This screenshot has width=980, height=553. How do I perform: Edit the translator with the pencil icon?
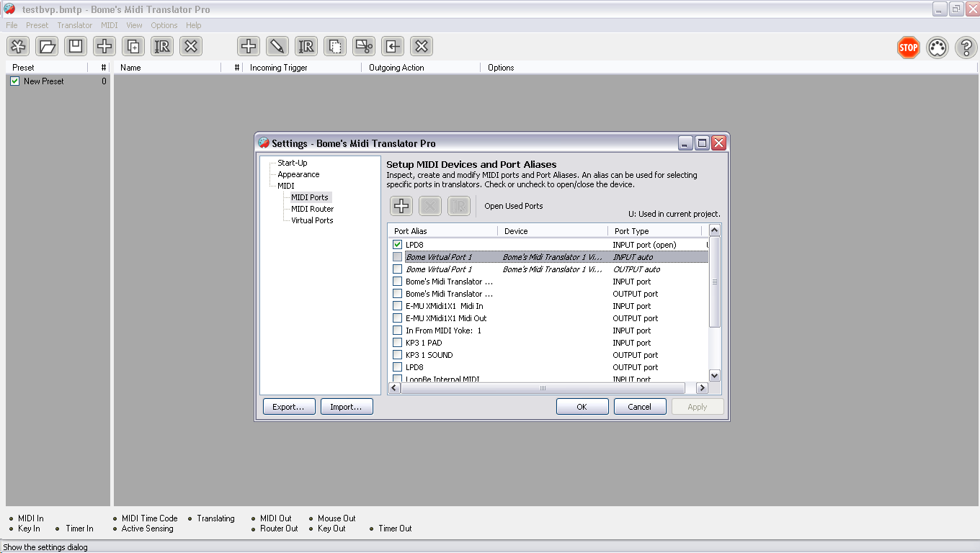coord(277,47)
